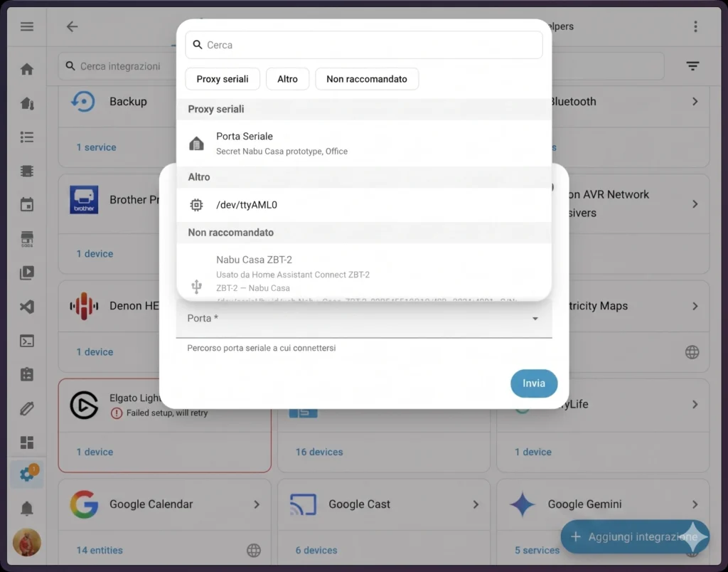Viewport: 728px width, 572px height.
Task: Open Electricity Maps chevron
Action: click(x=695, y=306)
